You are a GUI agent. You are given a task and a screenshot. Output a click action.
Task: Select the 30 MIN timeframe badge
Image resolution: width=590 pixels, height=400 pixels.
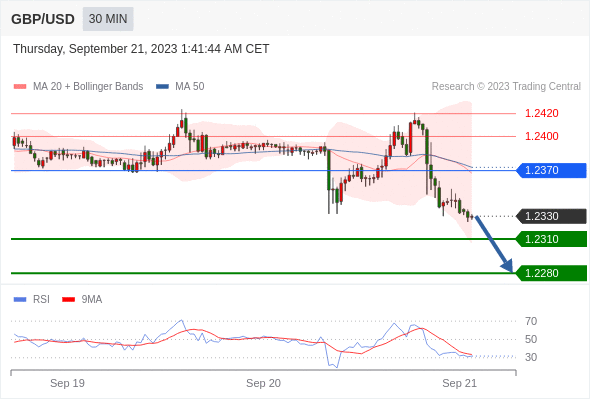click(108, 19)
